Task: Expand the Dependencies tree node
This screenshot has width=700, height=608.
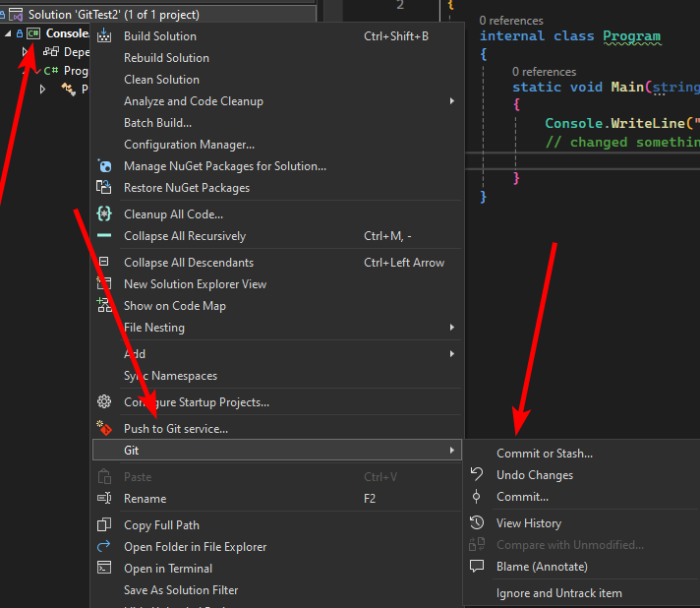Action: pos(25,52)
